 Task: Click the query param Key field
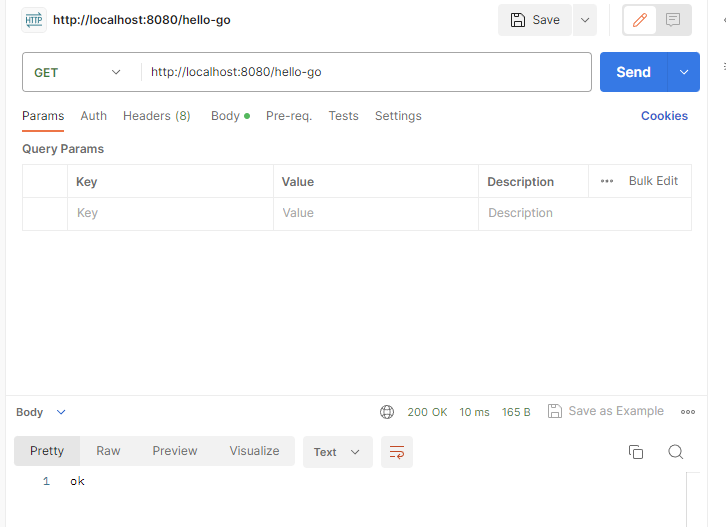pyautogui.click(x=170, y=213)
